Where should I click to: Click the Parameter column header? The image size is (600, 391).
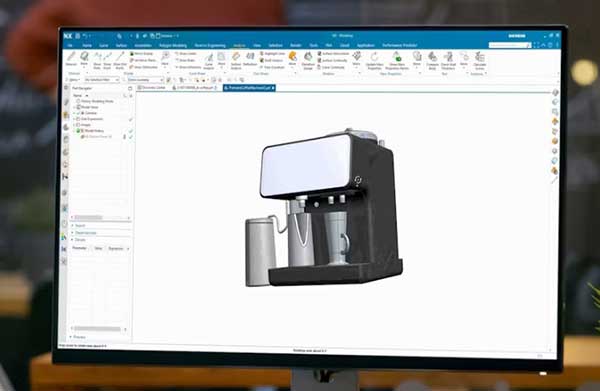click(x=80, y=248)
